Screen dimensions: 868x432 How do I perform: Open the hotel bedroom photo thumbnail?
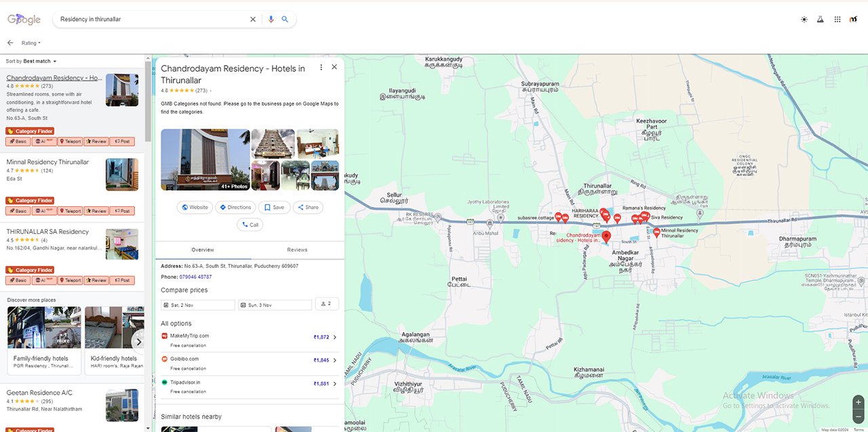click(x=317, y=144)
